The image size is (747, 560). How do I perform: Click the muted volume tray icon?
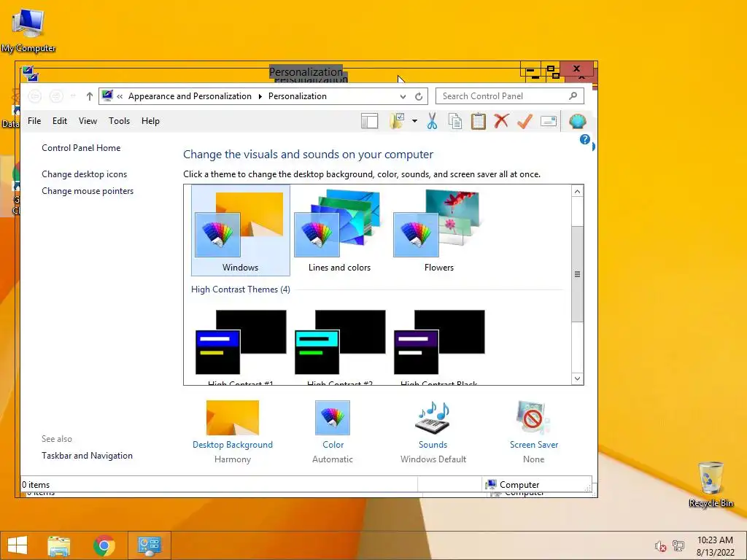(660, 546)
